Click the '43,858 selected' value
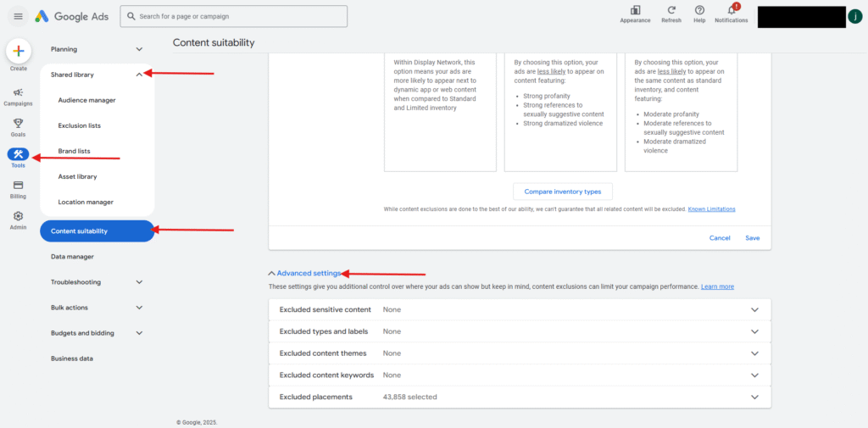This screenshot has width=868, height=428. 409,397
